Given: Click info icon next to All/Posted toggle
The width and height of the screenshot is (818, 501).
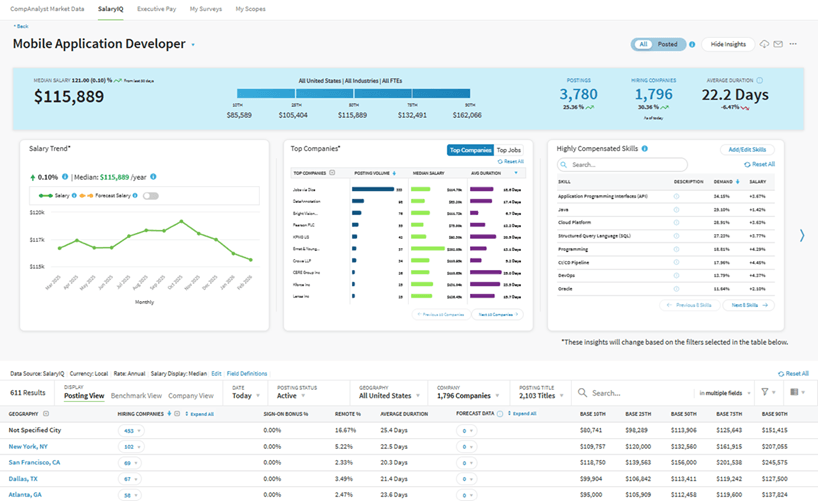Looking at the screenshot, I should pyautogui.click(x=692, y=44).
